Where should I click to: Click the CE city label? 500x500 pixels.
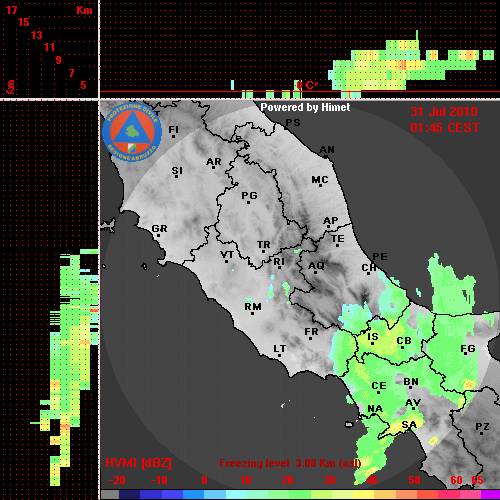(x=379, y=387)
